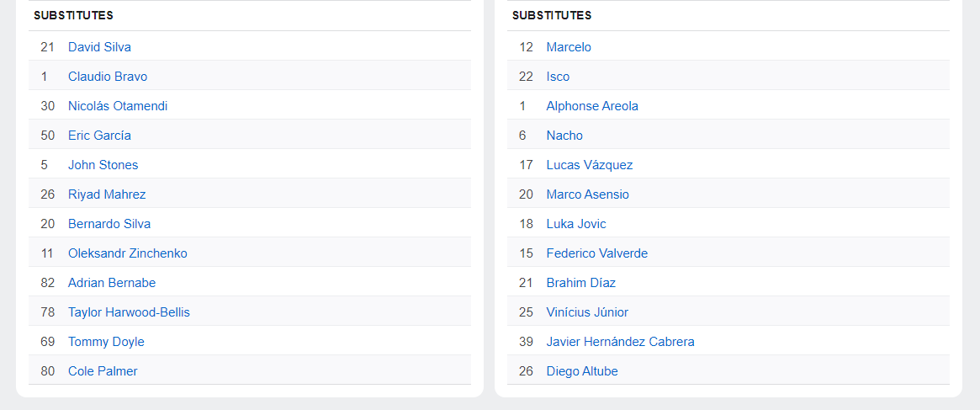View Riyad Mahrez player link

pos(107,194)
